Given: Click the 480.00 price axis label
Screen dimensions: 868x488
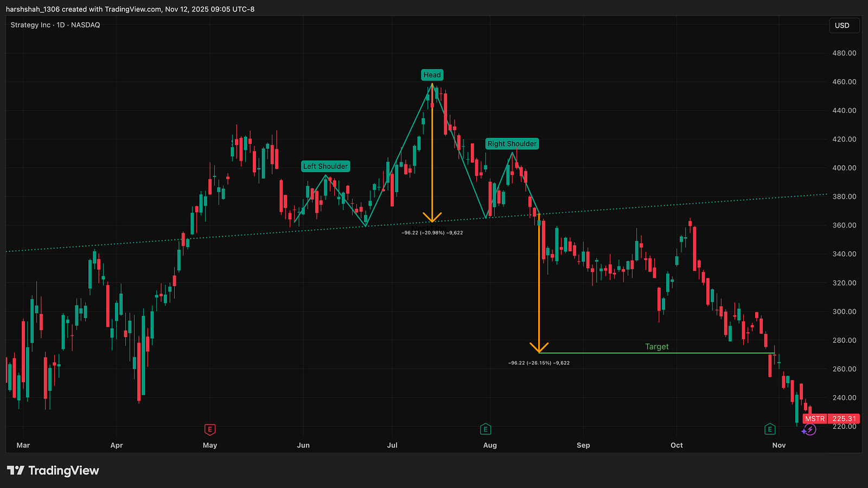Looking at the screenshot, I should coord(844,53).
